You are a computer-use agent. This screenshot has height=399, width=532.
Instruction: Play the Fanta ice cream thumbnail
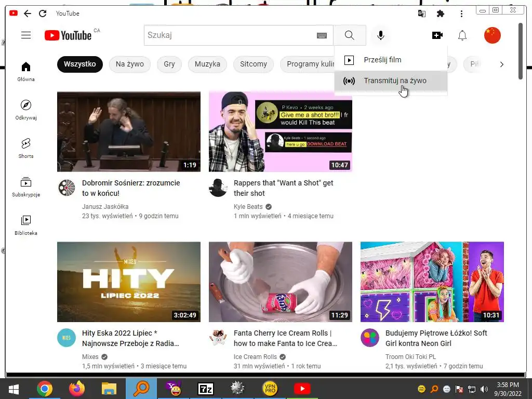point(280,282)
